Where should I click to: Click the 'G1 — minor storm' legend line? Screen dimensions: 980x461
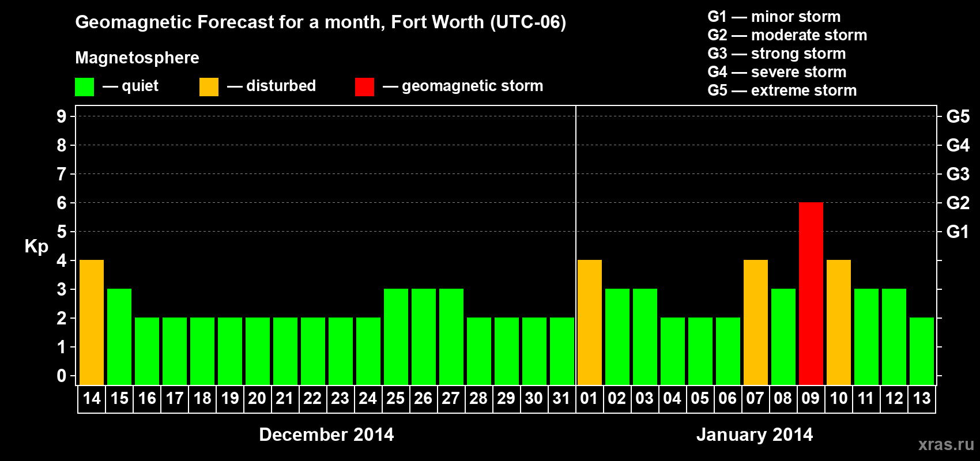(774, 17)
